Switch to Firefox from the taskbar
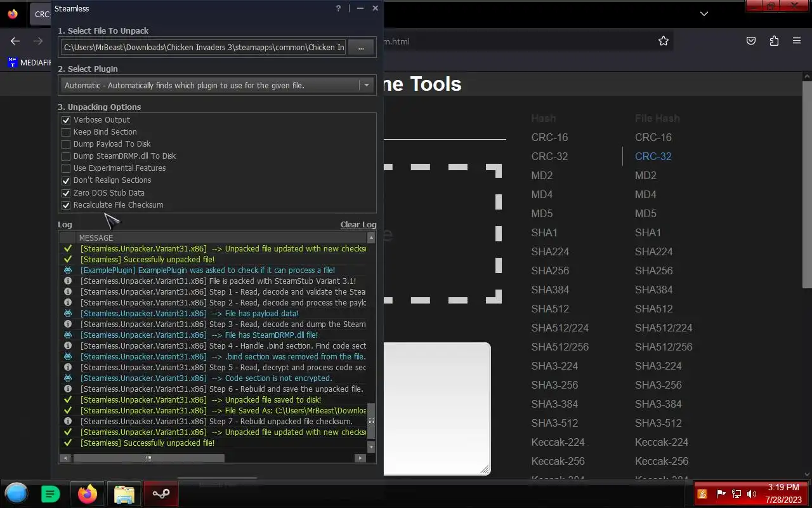Viewport: 812px width, 508px height. pos(88,493)
